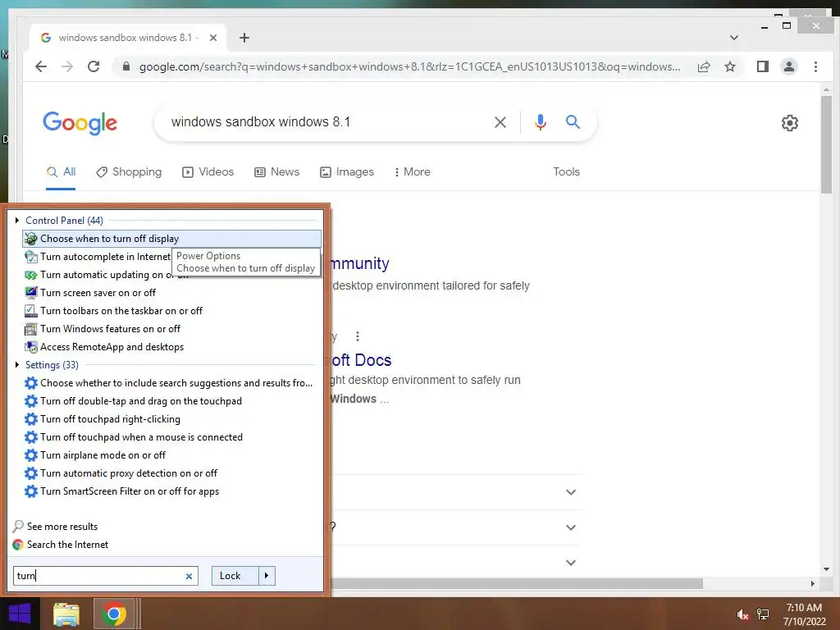The image size is (840, 630).
Task: Open 'Choose when to turn off display' result
Action: point(171,239)
